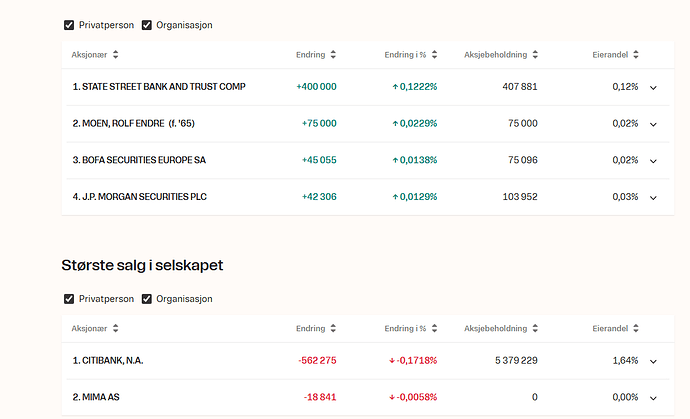Click the top table Endring column header
690x419 pixels.
coord(311,55)
